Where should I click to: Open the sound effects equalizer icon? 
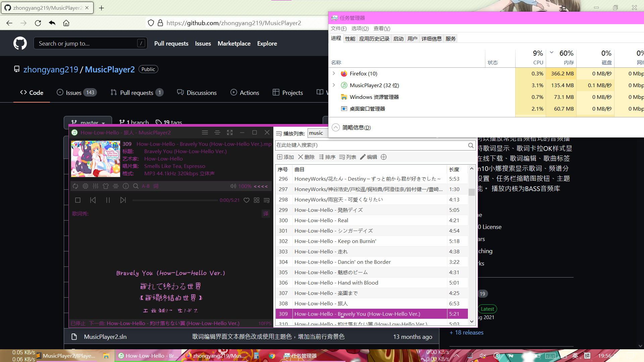pyautogui.click(x=96, y=186)
